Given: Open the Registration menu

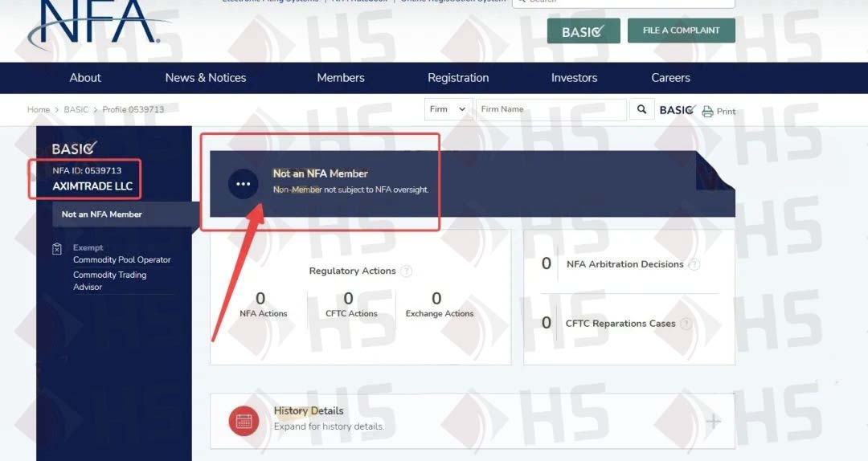Looking at the screenshot, I should click(458, 78).
